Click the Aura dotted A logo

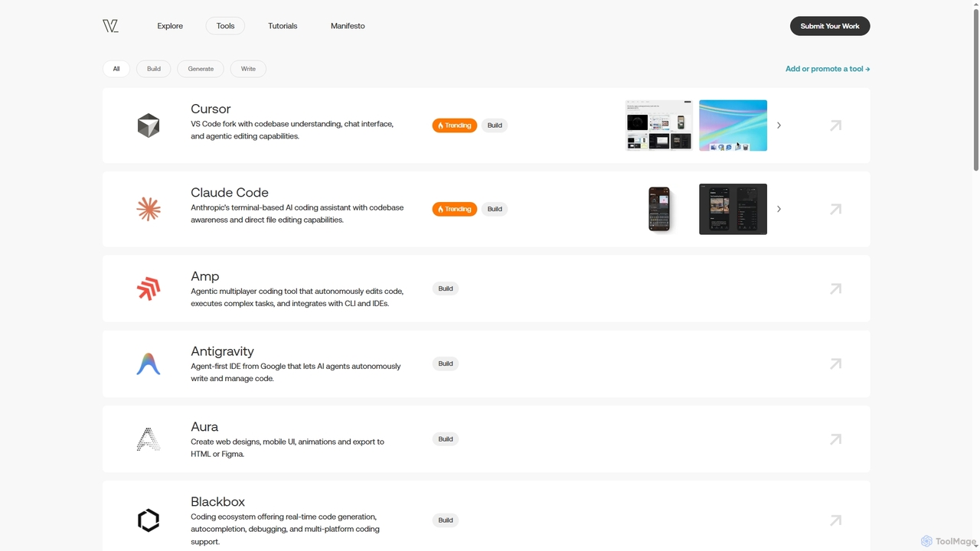[149, 439]
